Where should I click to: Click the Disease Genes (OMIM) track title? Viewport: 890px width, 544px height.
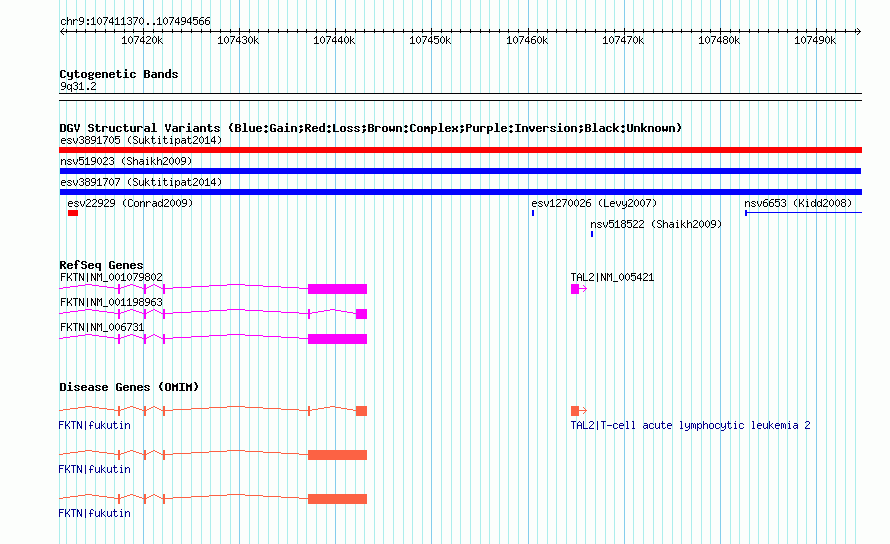click(129, 387)
